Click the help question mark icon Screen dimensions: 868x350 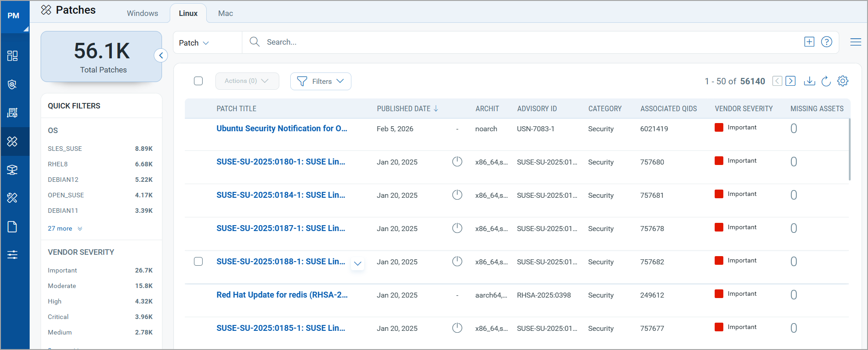pyautogui.click(x=826, y=42)
